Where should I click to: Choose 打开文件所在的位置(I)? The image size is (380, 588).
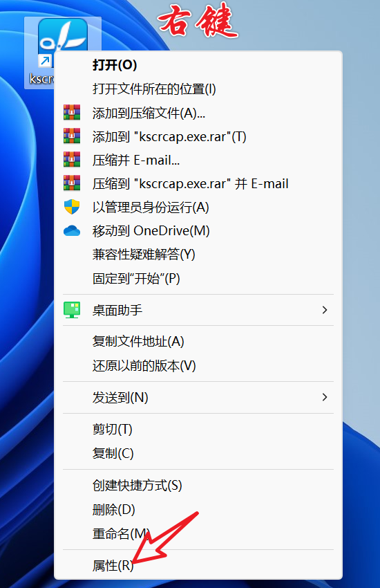tap(154, 89)
